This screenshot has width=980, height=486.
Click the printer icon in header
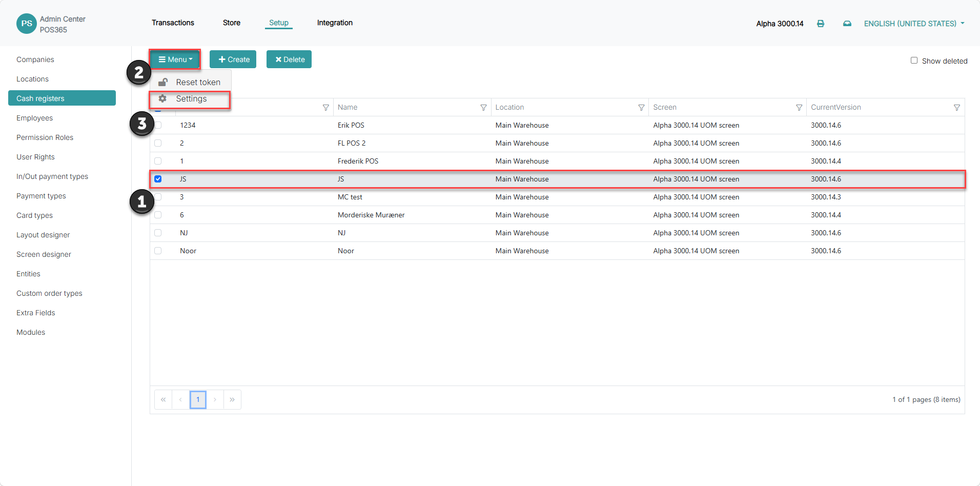(x=821, y=24)
